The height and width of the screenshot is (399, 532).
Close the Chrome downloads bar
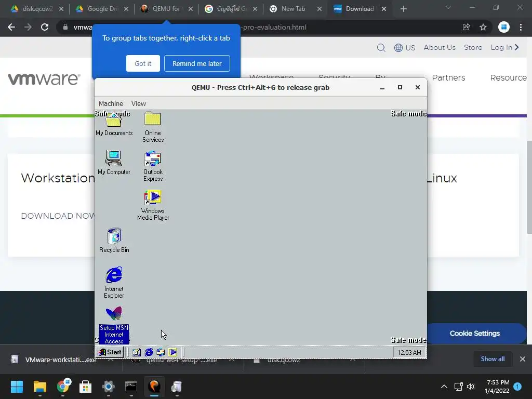click(x=523, y=359)
